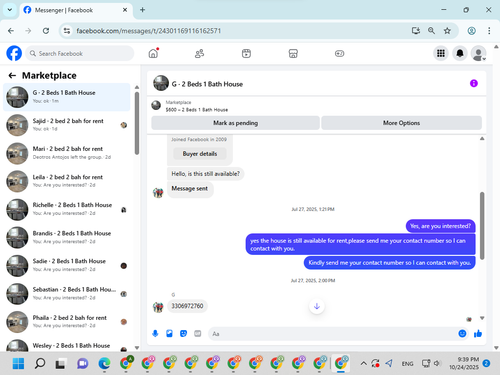500x375 pixels.
Task: Open Windows taskbar search
Action: [40, 363]
